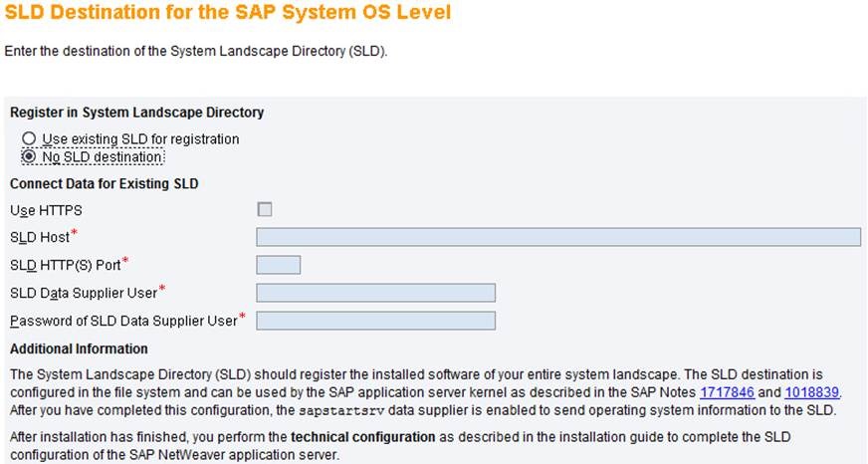Viewport: 868px width, 464px height.
Task: Click the bold 'technical configuration' text
Action: click(362, 437)
